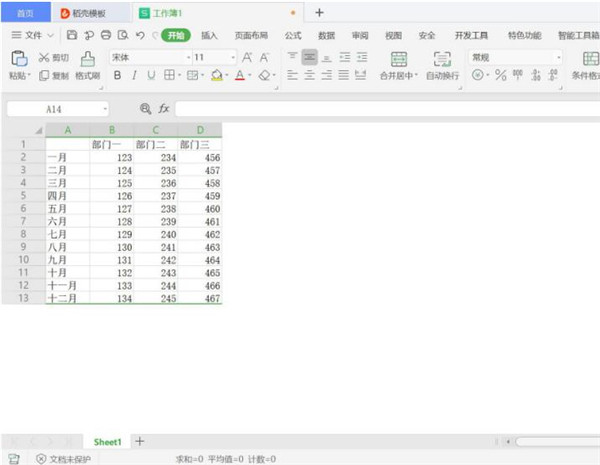The width and height of the screenshot is (600, 465).
Task: Click the Auto Wrap (自动换行) icon
Action: (x=442, y=65)
